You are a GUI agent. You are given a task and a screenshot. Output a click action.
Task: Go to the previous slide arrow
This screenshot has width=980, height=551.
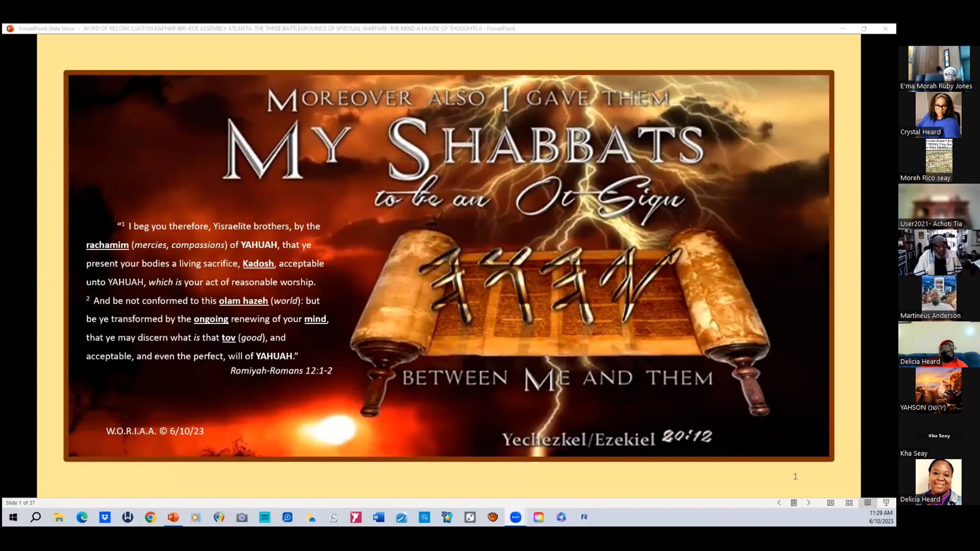779,503
